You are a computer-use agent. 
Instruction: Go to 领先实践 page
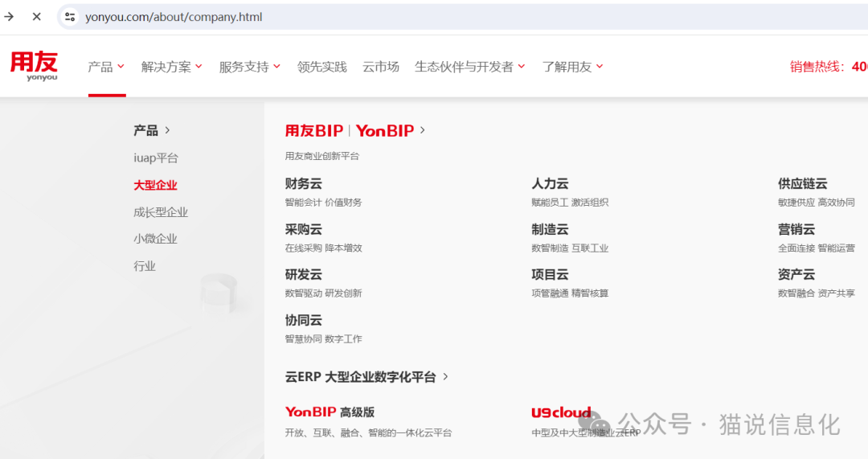point(321,67)
